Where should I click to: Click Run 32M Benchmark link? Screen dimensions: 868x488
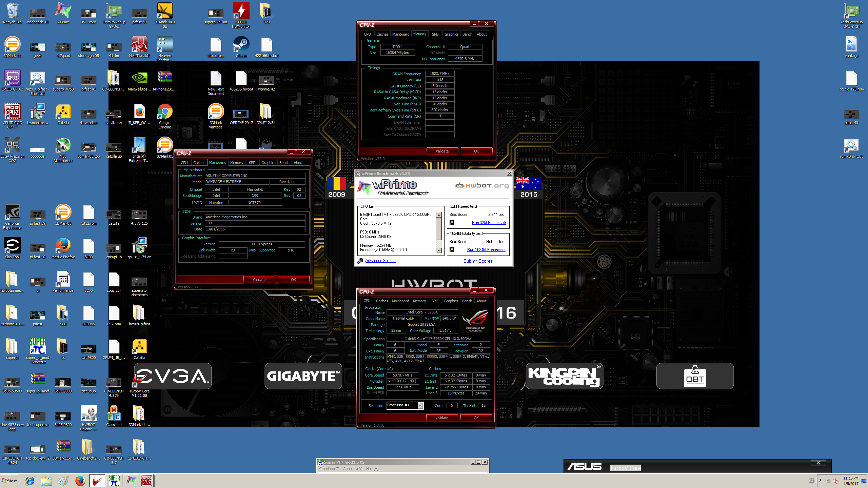(489, 223)
